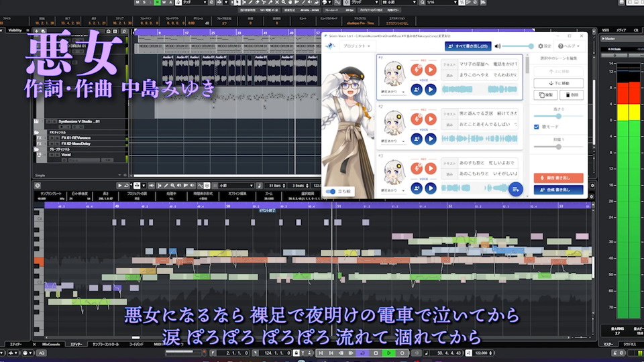Click the Seiren Voice logo icon
The width and height of the screenshot is (644, 362).
click(331, 46)
